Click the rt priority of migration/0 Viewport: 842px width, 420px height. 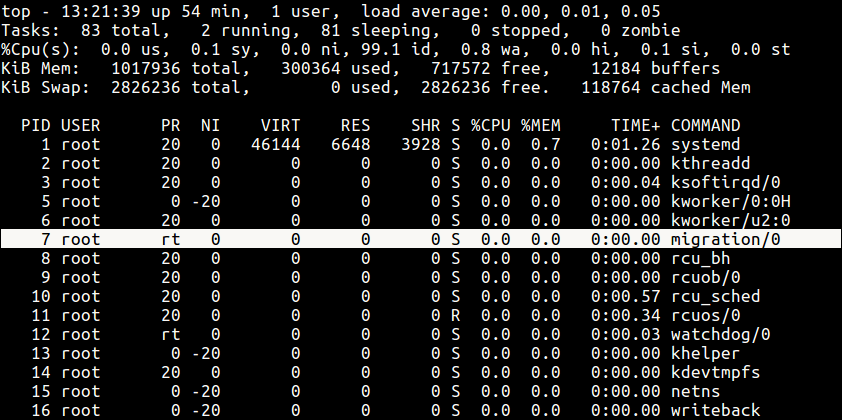coord(171,239)
